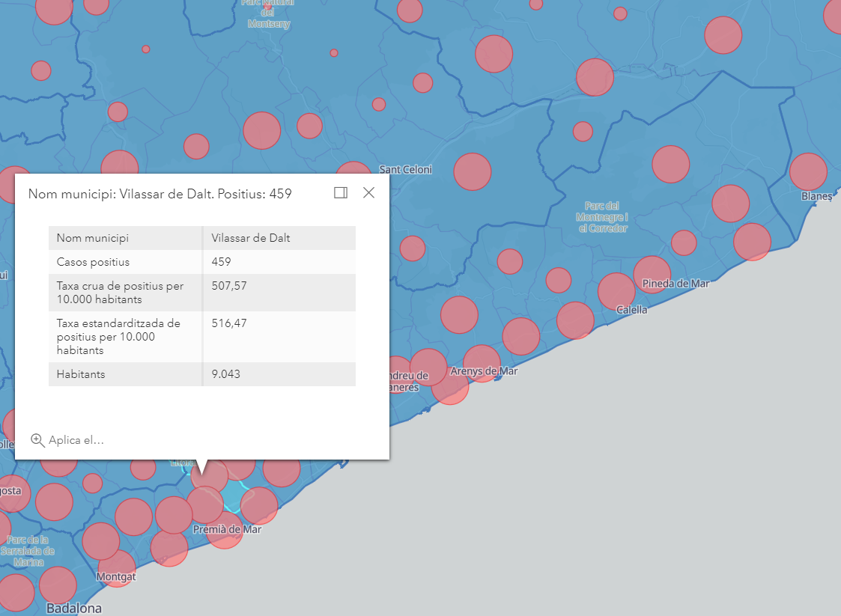Select the crude rate value 507,57
The width and height of the screenshot is (841, 616).
[229, 286]
